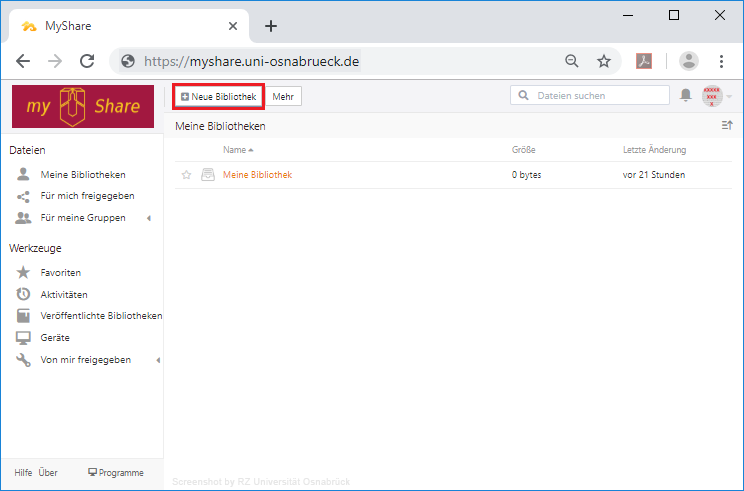
Task: Open a new browser tab
Action: pos(271,26)
